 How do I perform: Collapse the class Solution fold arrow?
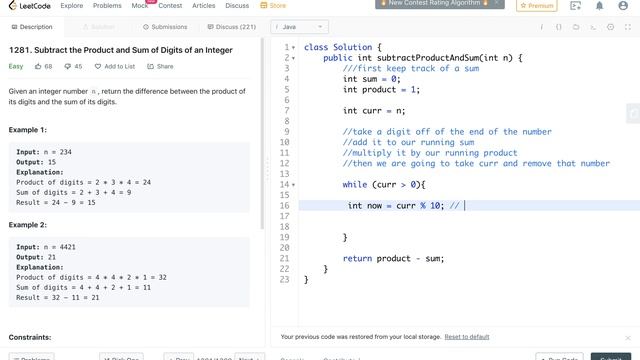coord(293,48)
